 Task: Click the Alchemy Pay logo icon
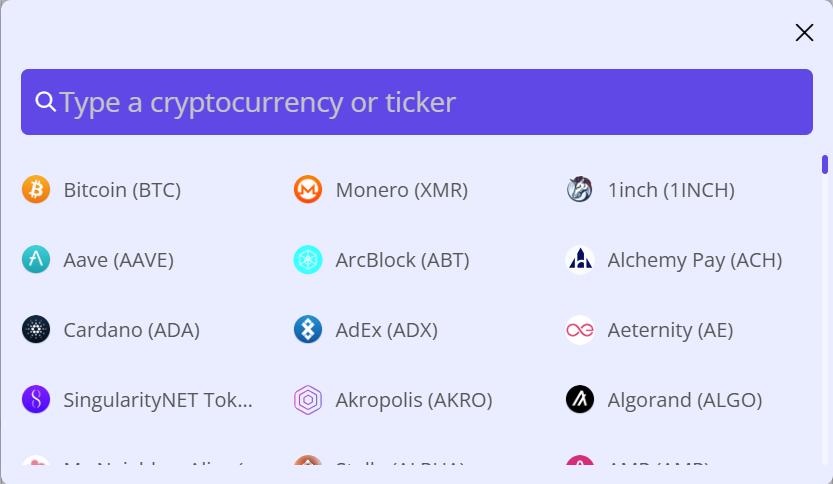coord(580,259)
